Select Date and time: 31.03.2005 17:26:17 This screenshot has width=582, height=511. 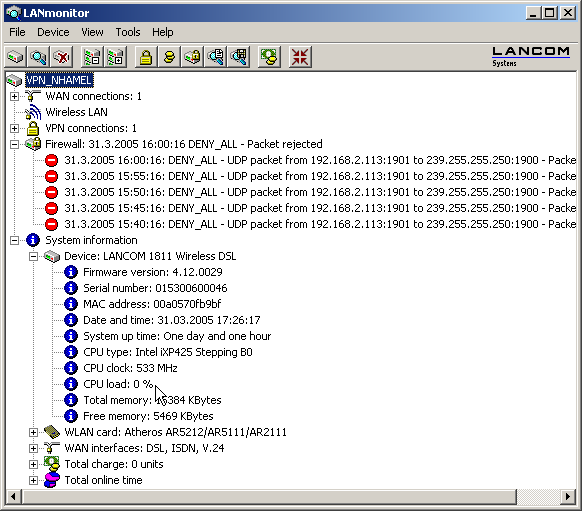[171, 320]
